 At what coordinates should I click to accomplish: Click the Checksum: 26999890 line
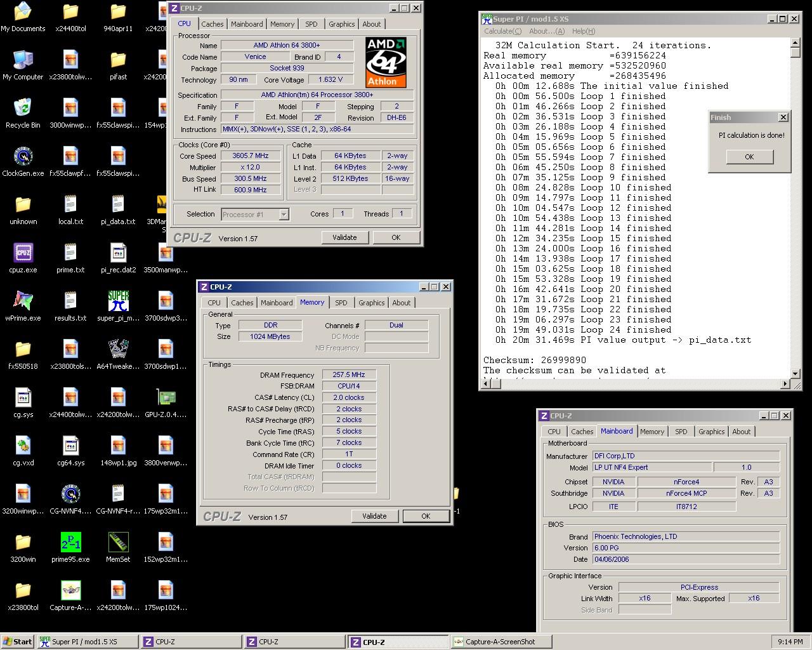tap(535, 360)
